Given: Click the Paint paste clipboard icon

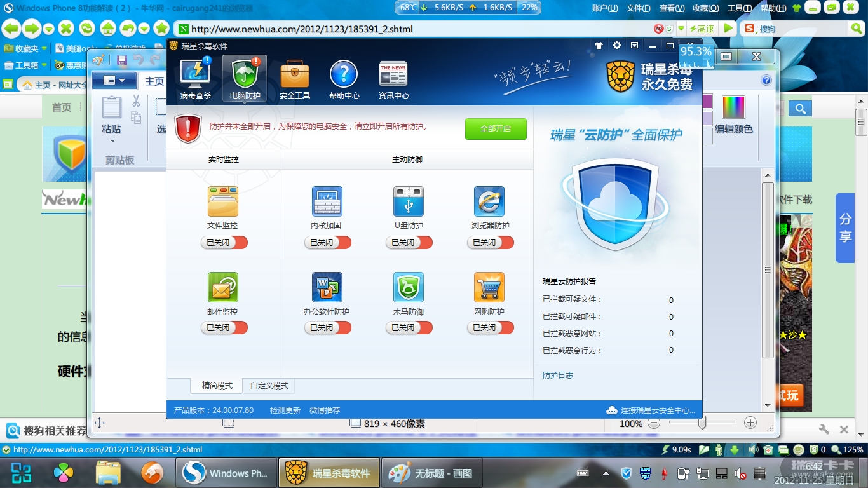Looking at the screenshot, I should point(112,107).
